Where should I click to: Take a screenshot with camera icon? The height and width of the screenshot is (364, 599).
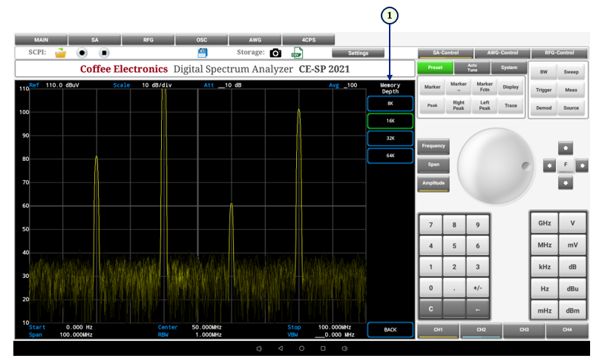click(276, 53)
